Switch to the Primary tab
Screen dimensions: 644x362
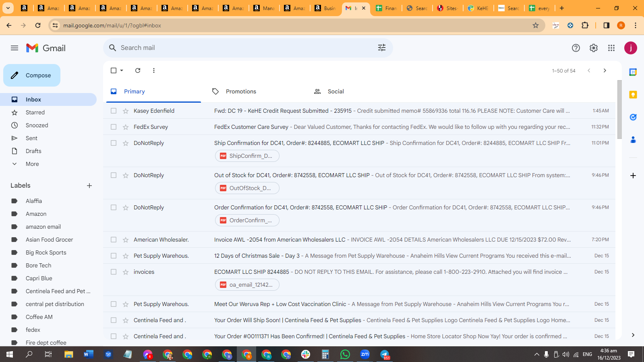click(x=154, y=91)
